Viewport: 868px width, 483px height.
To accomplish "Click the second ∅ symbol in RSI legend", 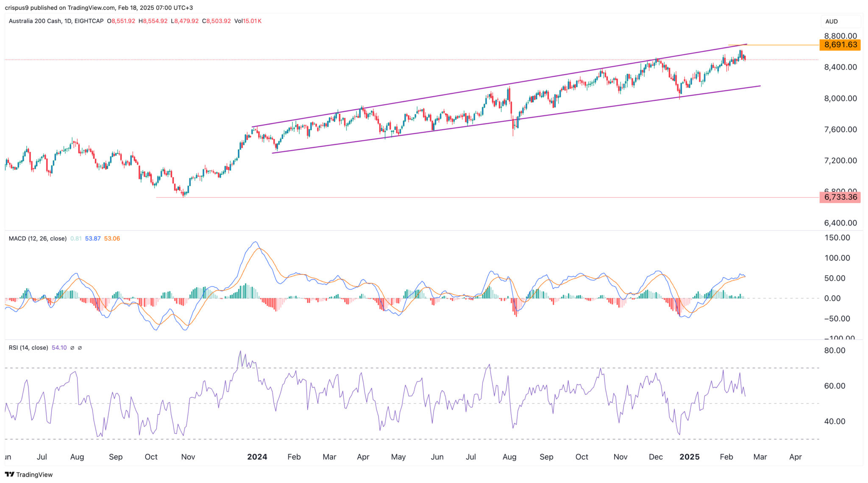I will point(80,348).
